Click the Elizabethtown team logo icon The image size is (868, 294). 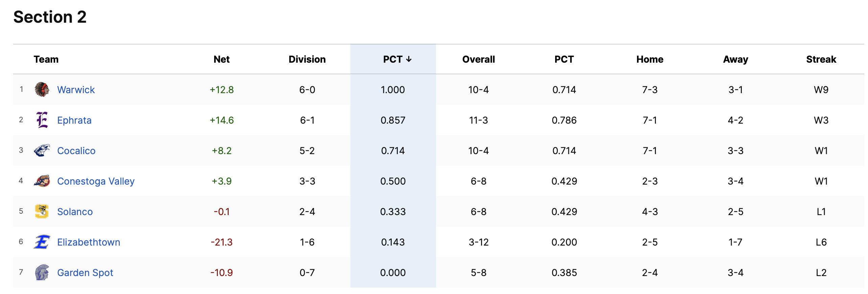point(42,242)
